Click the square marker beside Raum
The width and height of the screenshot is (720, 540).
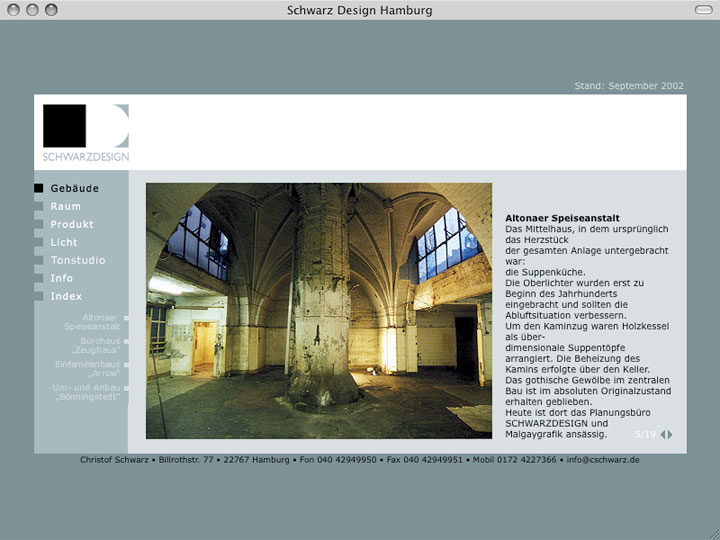(x=38, y=206)
